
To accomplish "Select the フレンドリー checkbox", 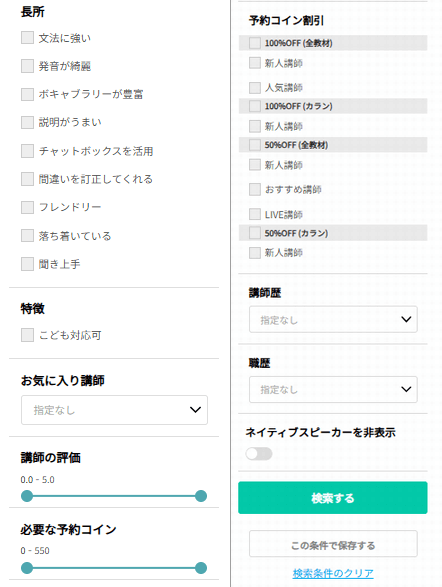I will click(27, 207).
